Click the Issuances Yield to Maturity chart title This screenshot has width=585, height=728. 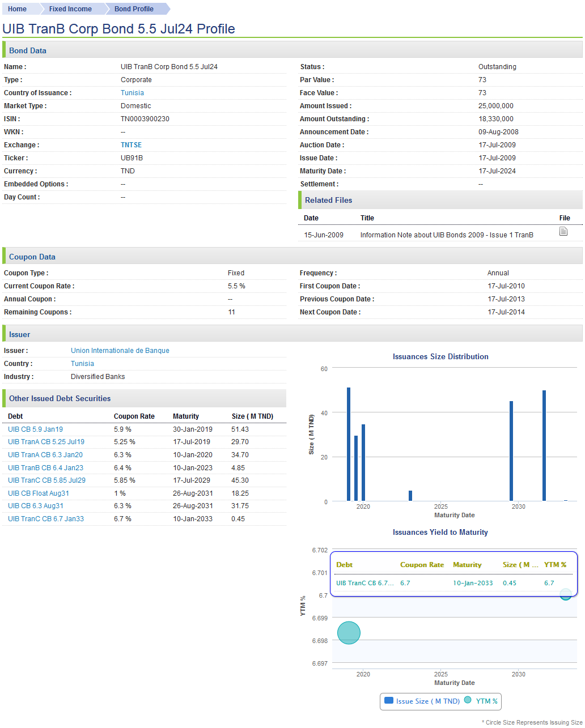(440, 532)
